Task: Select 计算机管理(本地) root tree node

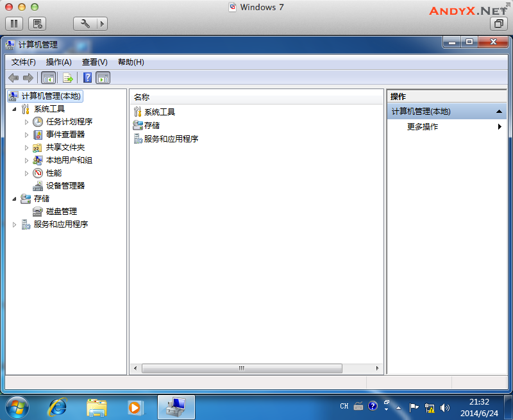Action: point(46,96)
